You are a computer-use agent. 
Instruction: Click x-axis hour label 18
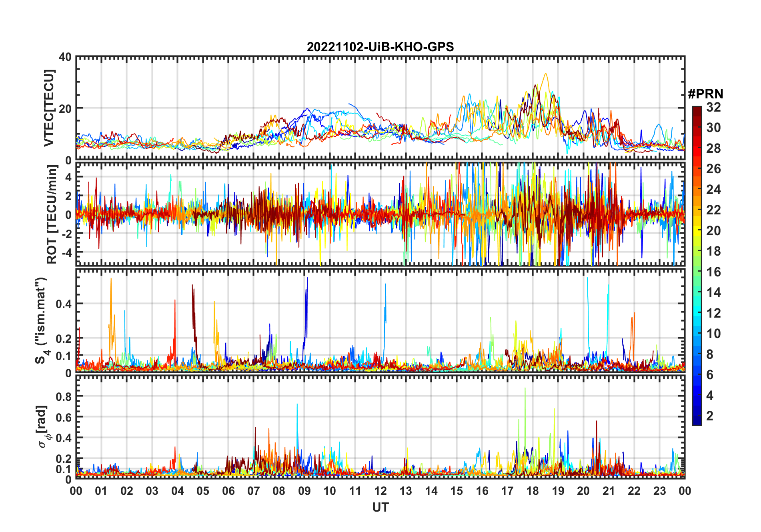click(533, 491)
